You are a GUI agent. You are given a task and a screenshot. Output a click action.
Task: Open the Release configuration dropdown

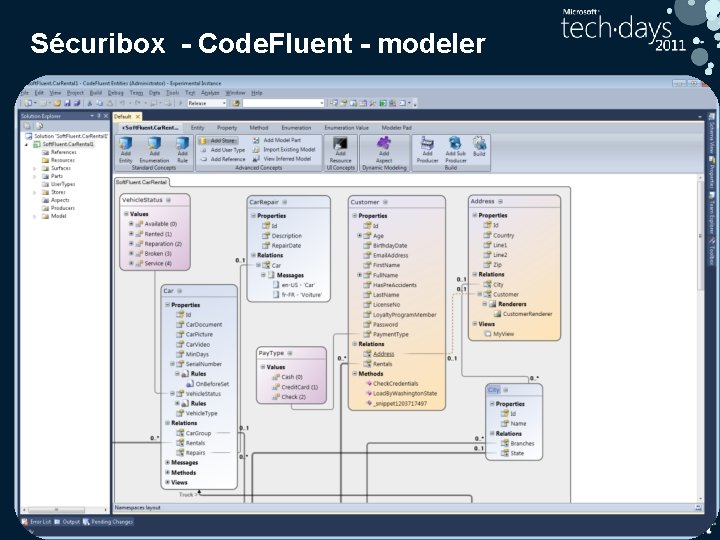(x=207, y=103)
